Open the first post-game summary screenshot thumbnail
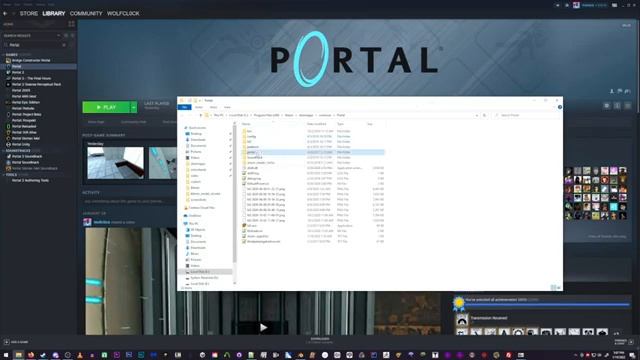The image size is (640, 360). point(116,163)
